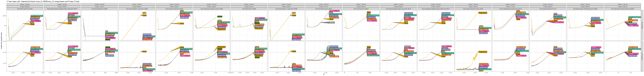Select the 'refactored in #6393' test header
Screen dimensions: 644x76
pyautogui.click(x=100, y=9)
